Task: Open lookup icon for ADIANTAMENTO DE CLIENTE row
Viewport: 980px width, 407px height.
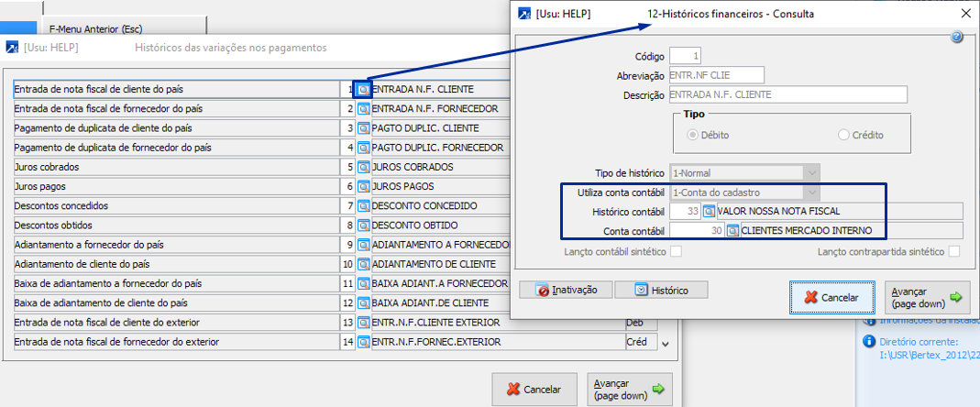Action: (363, 264)
